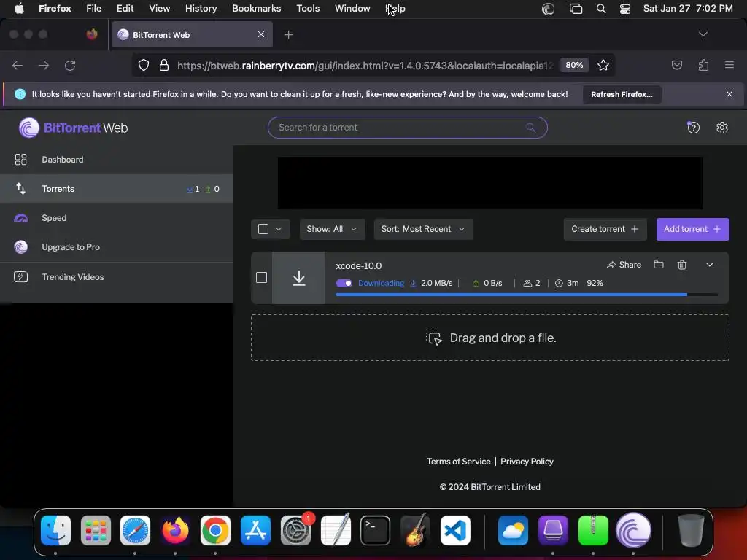
Task: Open Spotlight search in the menu bar
Action: 601,9
